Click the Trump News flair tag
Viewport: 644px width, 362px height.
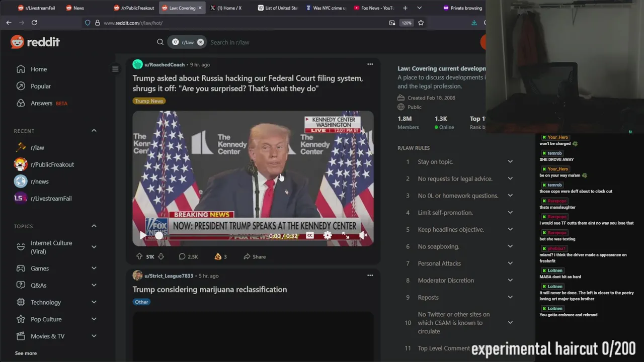pos(149,101)
